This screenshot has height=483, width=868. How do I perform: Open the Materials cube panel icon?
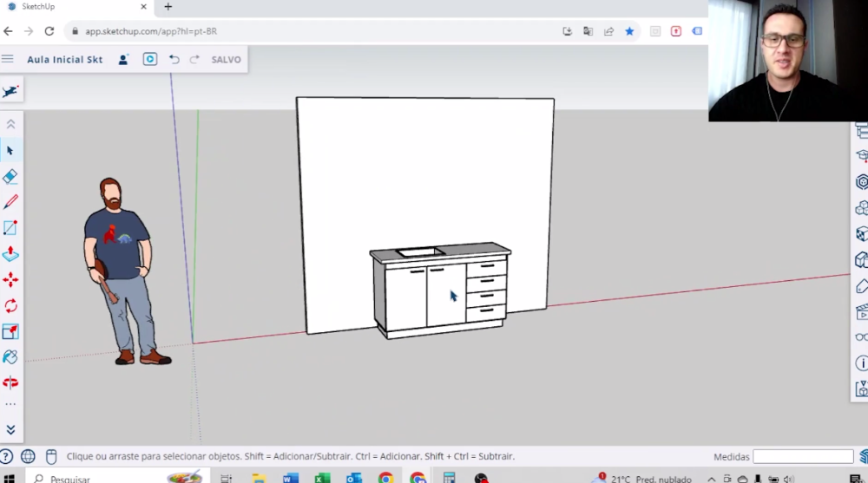point(861,234)
